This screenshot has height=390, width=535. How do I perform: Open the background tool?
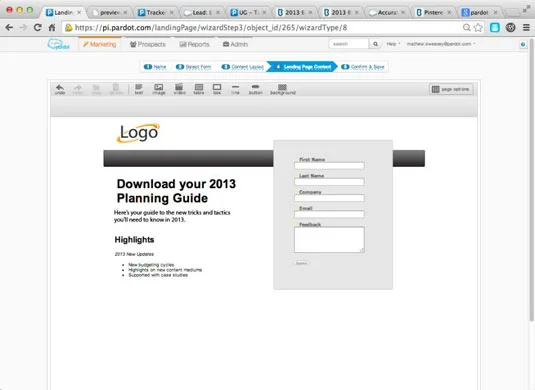[x=283, y=89]
